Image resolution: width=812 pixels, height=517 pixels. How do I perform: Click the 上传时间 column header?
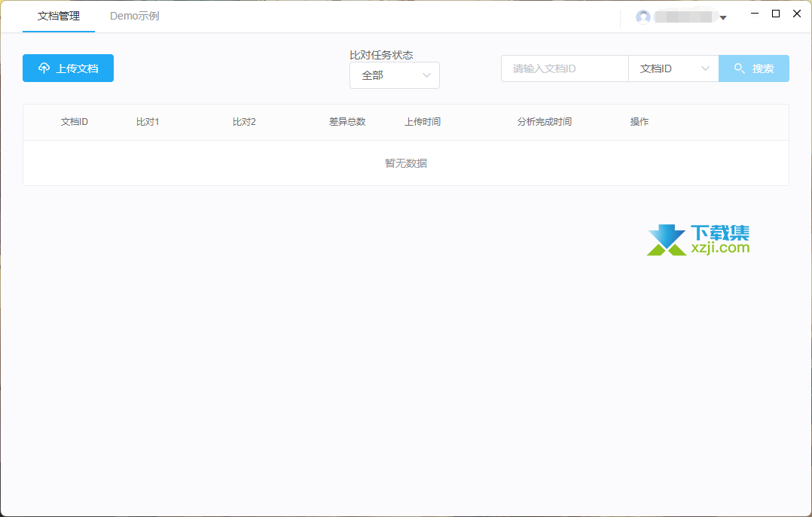[x=423, y=122]
